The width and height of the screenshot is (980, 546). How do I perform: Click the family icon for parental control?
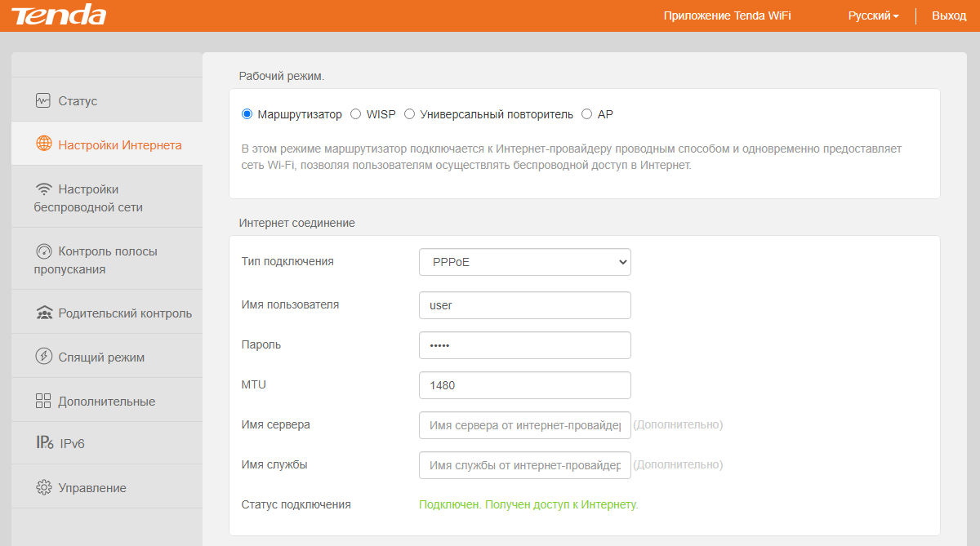(x=44, y=313)
